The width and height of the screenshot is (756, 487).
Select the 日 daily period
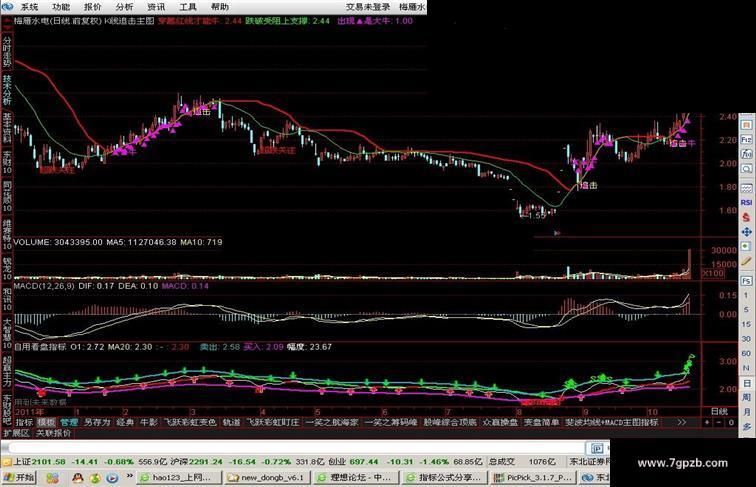pos(746,383)
